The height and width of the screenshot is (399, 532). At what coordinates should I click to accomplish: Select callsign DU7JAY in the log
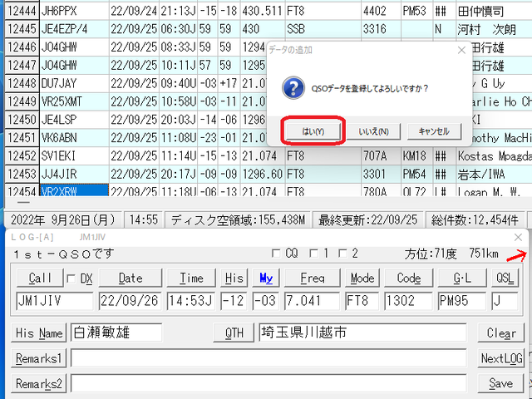click(75, 83)
